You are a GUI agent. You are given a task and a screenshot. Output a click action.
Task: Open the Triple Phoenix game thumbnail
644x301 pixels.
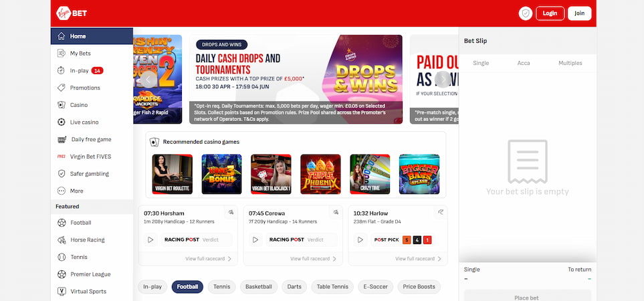(320, 174)
